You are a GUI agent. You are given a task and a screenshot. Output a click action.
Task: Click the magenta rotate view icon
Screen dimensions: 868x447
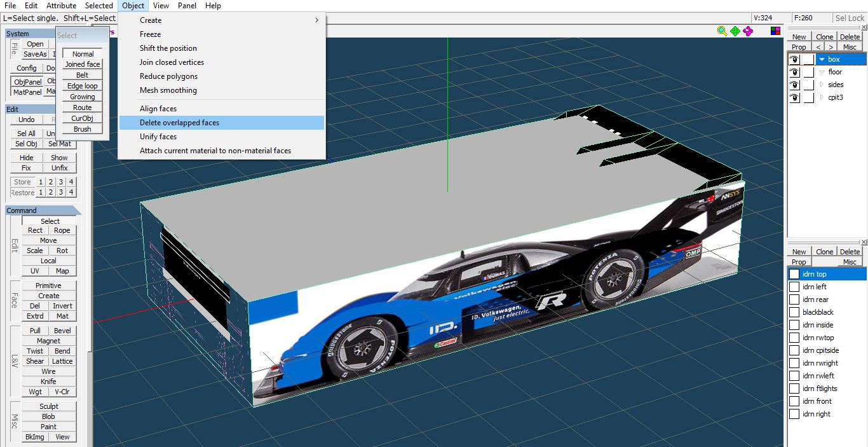[x=748, y=31]
